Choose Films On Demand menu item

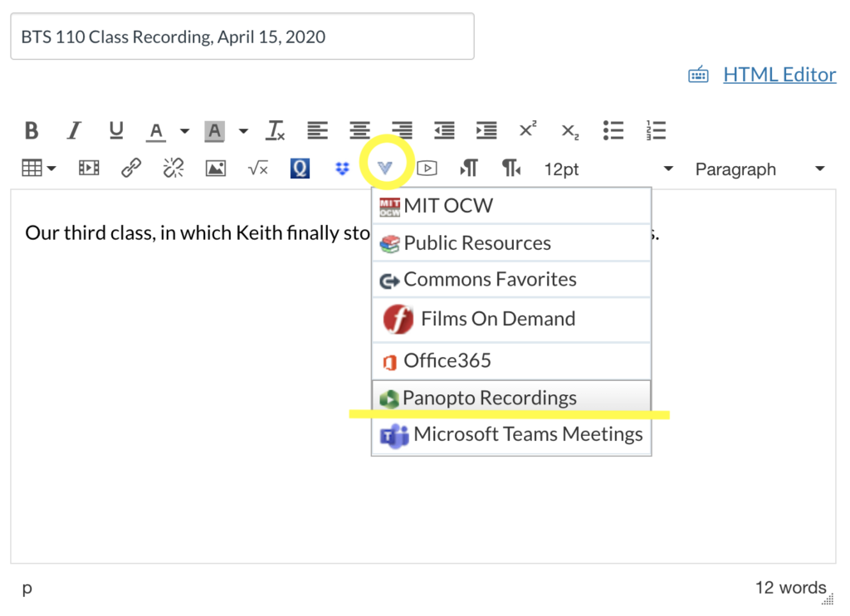tap(511, 320)
